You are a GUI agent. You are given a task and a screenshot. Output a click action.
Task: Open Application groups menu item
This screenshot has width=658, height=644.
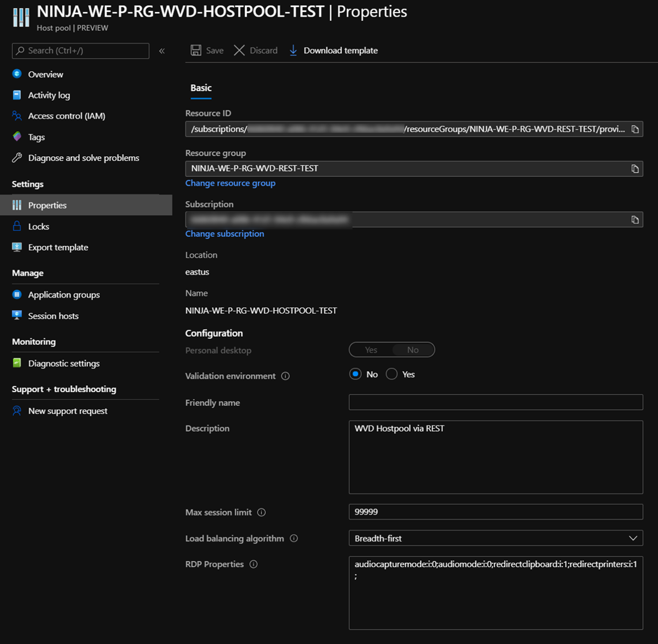coord(64,295)
